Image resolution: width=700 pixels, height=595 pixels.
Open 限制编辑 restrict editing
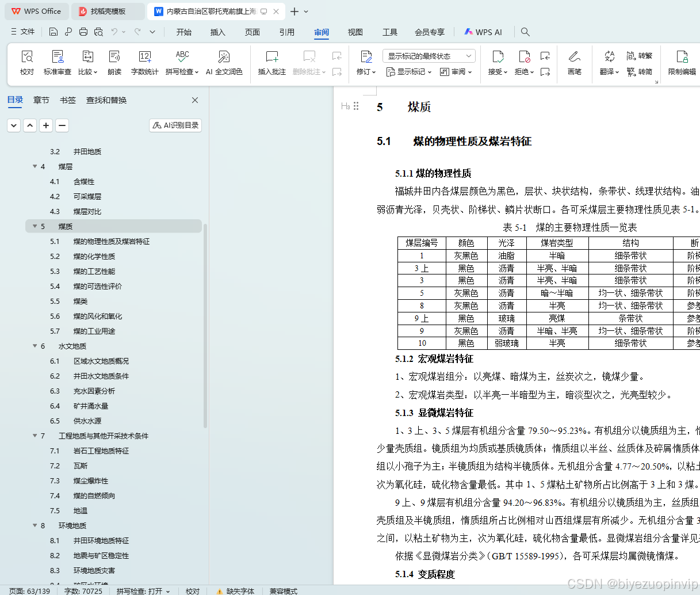(682, 62)
